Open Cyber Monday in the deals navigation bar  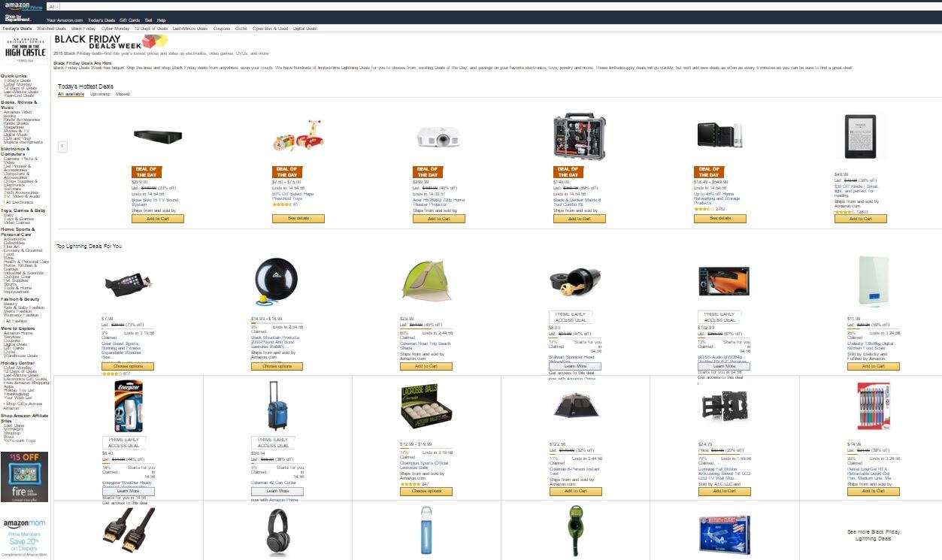coord(115,29)
